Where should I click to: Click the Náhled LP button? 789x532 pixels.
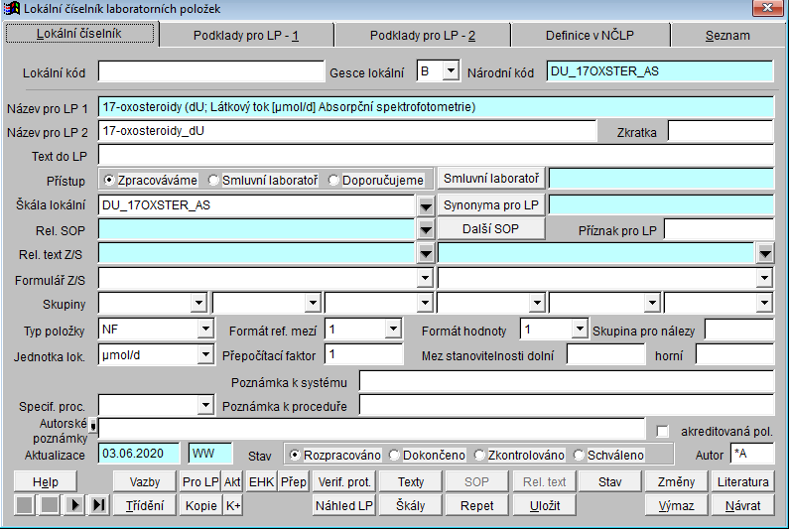[x=344, y=505]
